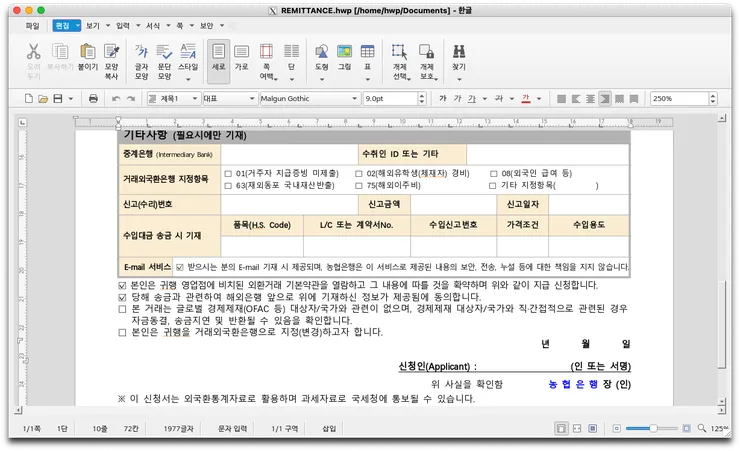The width and height of the screenshot is (740, 451).
Task: Click zoom-in button right of slider
Action: (686, 428)
